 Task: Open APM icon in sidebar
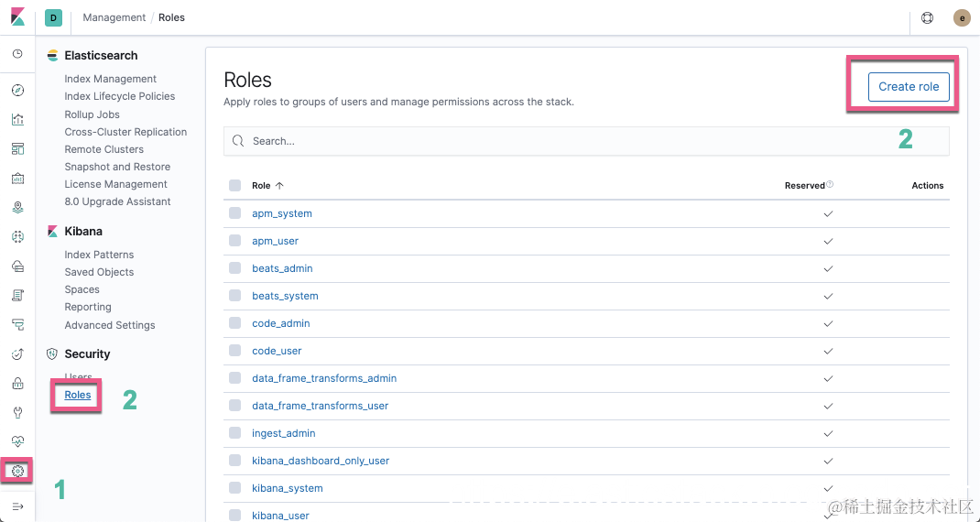point(17,324)
